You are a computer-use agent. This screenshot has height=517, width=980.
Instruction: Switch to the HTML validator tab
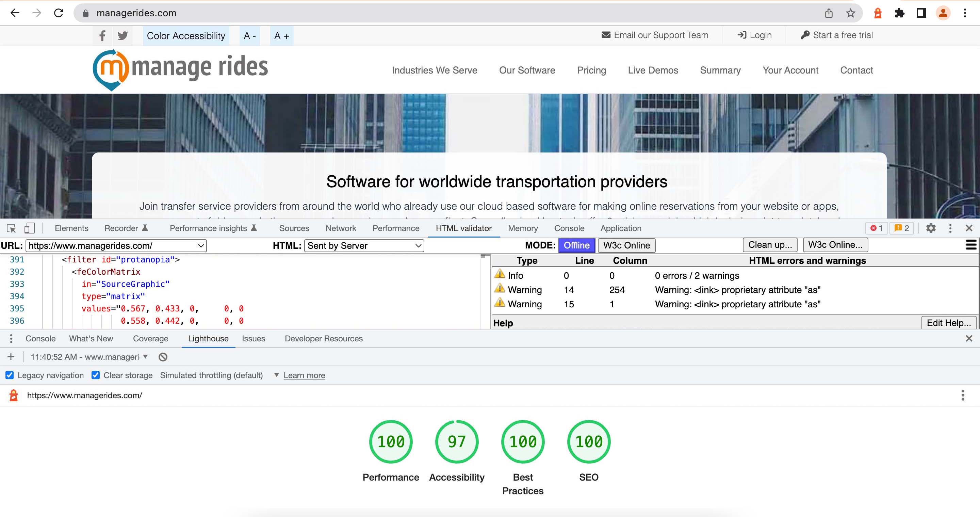point(463,228)
